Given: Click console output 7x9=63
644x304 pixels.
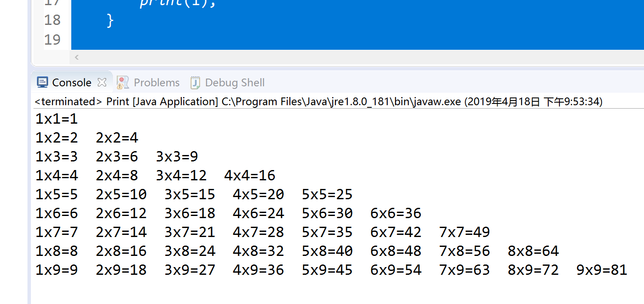Looking at the screenshot, I should 465,270.
